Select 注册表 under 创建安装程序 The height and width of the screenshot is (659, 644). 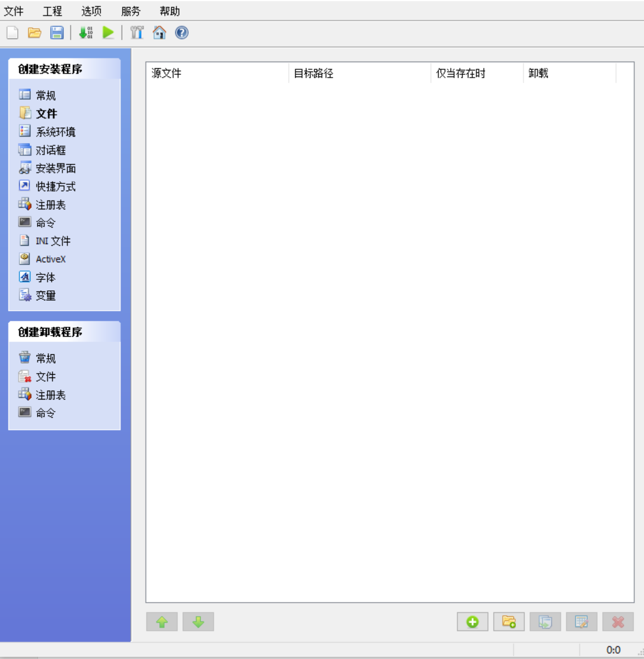(x=42, y=204)
